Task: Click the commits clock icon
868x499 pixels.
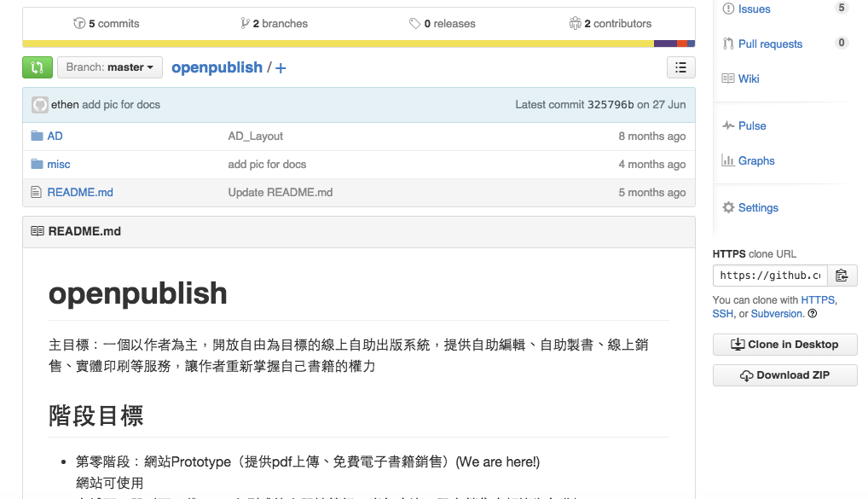Action: (x=79, y=23)
